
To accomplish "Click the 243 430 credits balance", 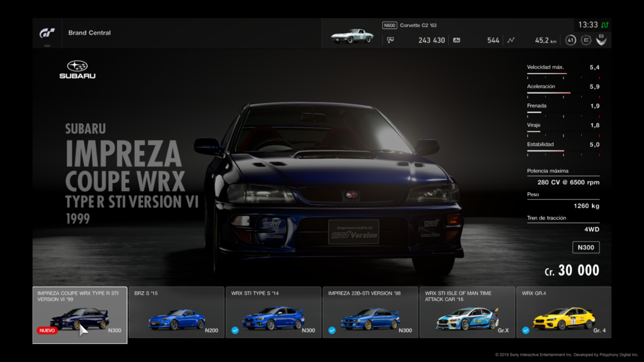I will tap(431, 40).
